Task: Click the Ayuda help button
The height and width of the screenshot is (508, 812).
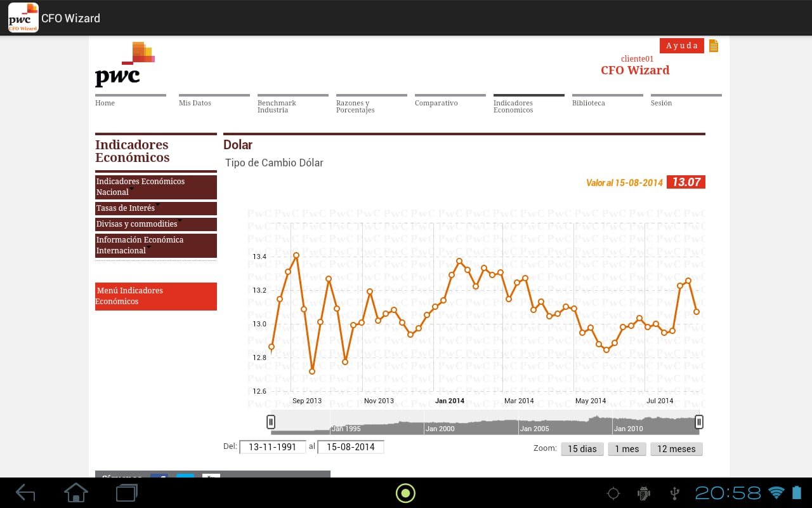Action: tap(682, 46)
